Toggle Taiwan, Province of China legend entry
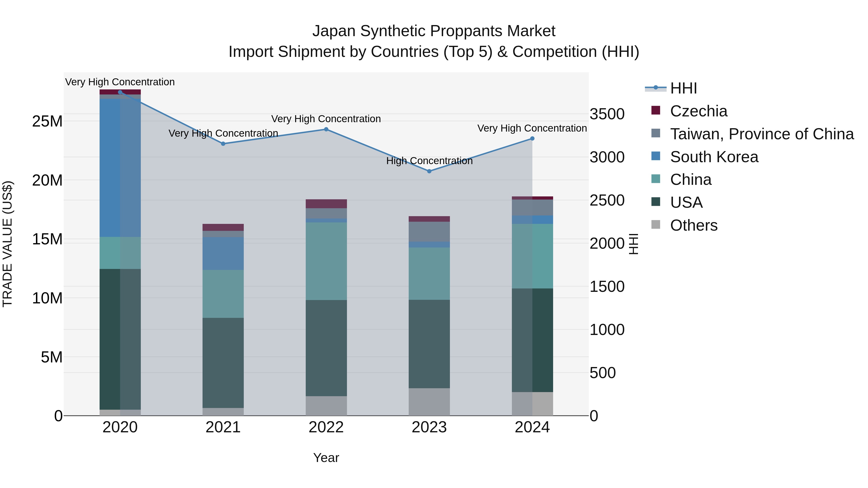Screen dimensions: 868x488 coord(753,134)
